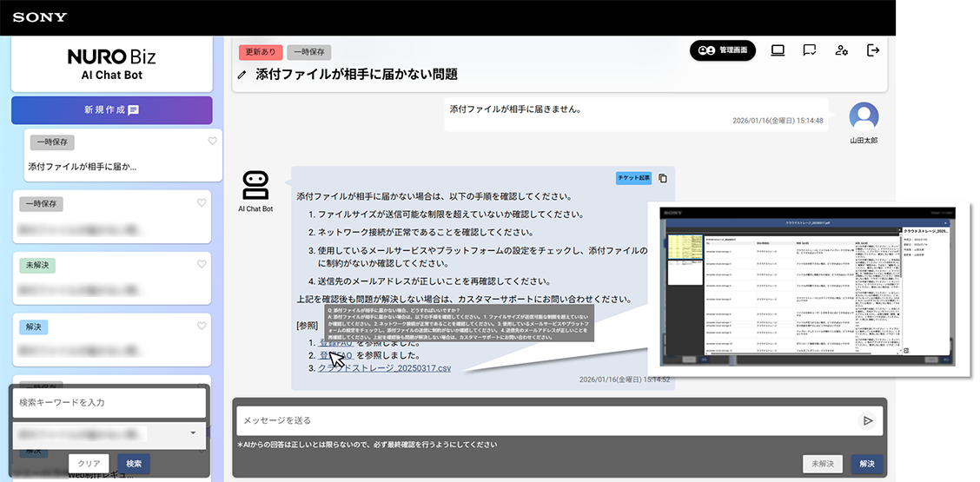Click the SONY logo
Image resolution: width=980 pixels, height=482 pixels.
pos(39,17)
